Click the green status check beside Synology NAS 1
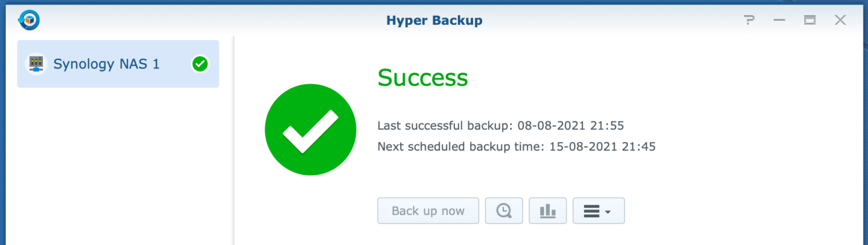Screen dimensions: 868x245 199,65
